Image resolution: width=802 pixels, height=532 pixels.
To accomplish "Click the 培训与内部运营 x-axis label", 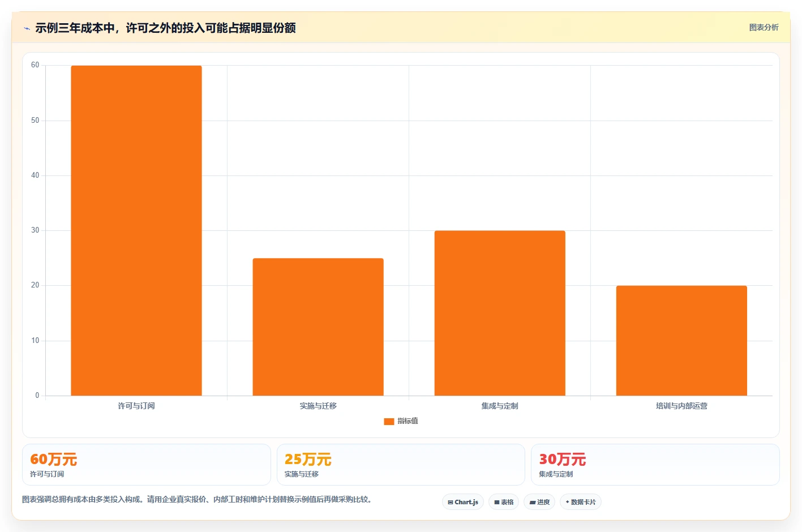I will point(681,406).
